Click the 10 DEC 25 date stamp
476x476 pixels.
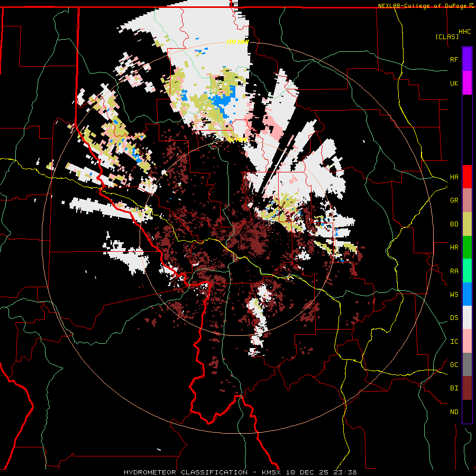click(x=308, y=472)
